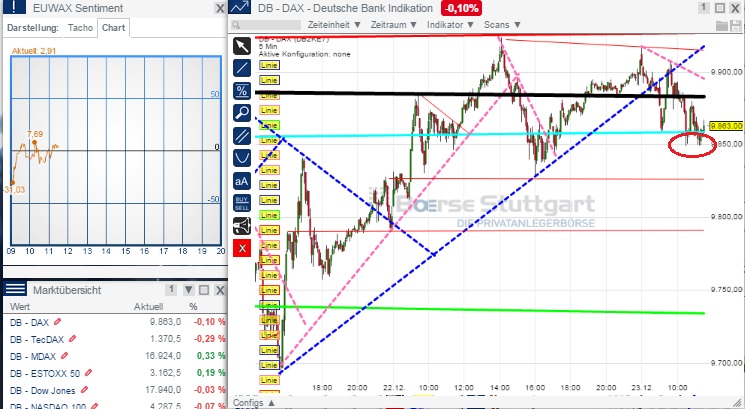The width and height of the screenshot is (745, 409).
Task: Click the group number 1 button in chart window
Action: click(x=704, y=8)
